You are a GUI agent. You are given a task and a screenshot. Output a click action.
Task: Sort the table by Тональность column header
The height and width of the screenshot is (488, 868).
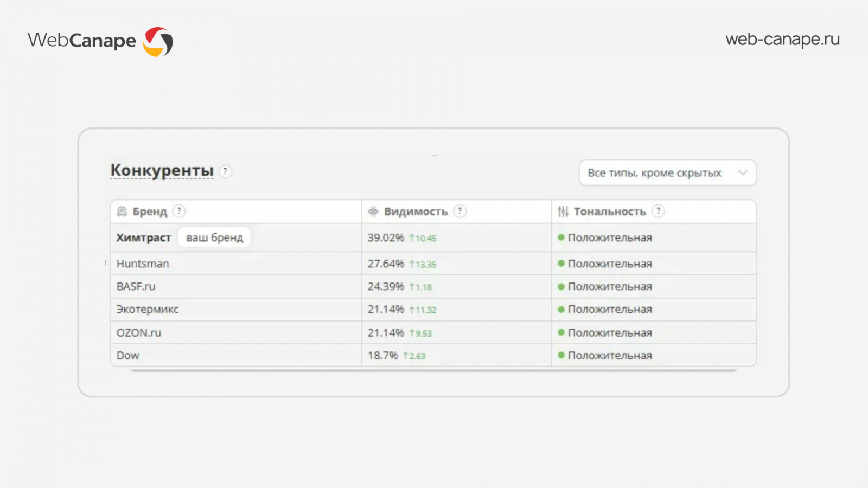tap(610, 211)
